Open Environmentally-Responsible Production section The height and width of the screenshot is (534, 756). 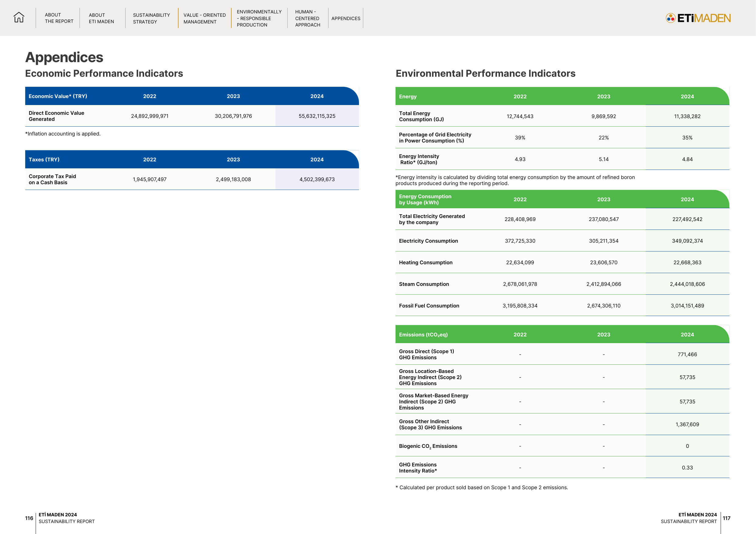(259, 19)
